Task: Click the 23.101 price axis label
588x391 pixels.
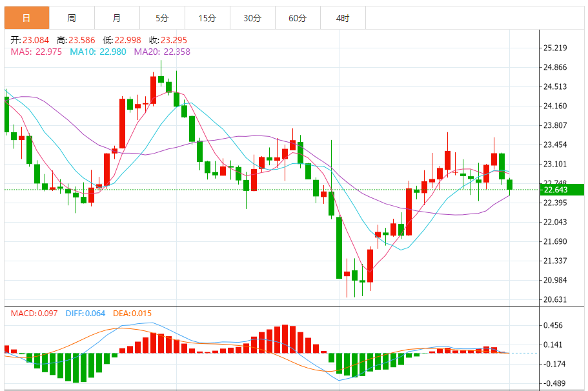Action: point(555,164)
